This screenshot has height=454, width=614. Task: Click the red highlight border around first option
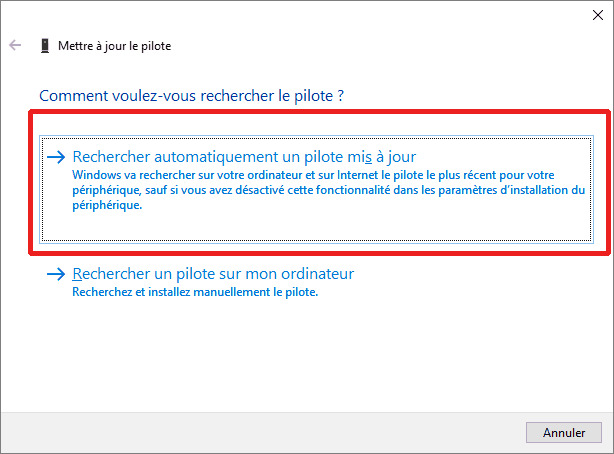point(319,112)
